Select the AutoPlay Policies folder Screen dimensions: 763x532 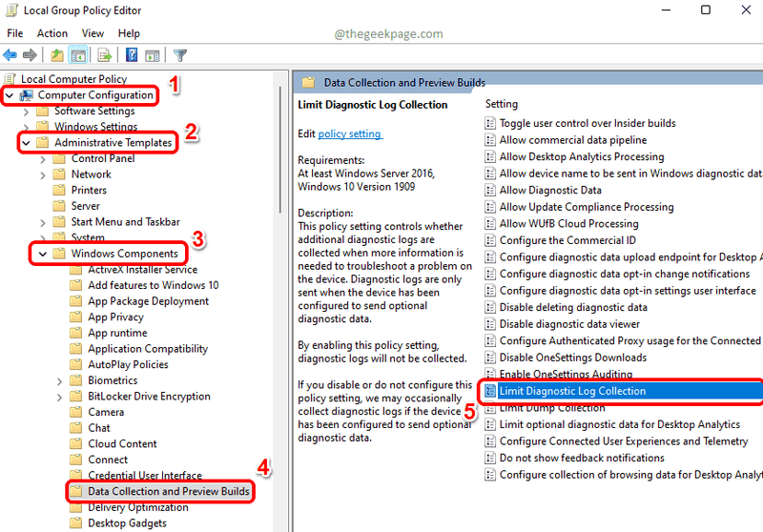click(x=128, y=365)
